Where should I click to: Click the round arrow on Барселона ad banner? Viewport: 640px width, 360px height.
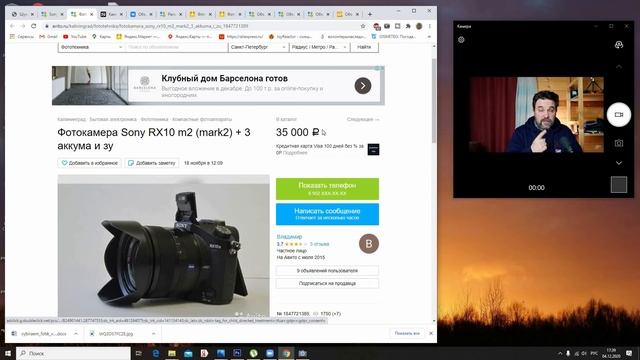click(x=363, y=86)
